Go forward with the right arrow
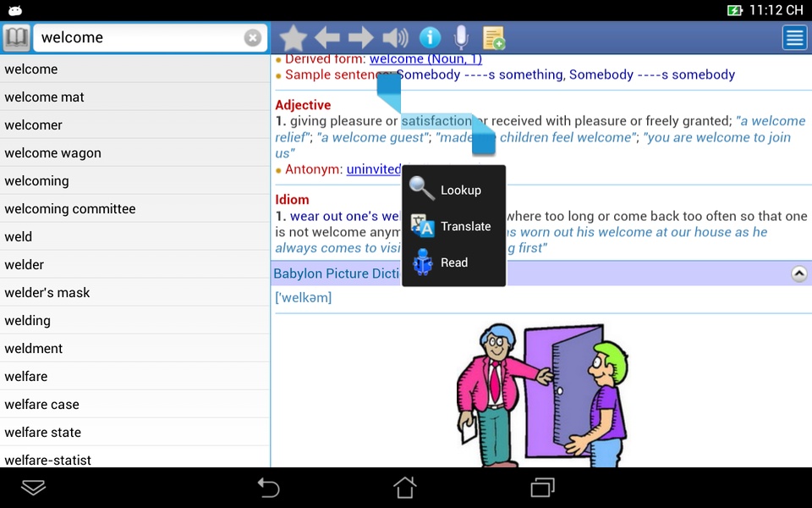Screen dimensions: 812x508 tap(361, 38)
